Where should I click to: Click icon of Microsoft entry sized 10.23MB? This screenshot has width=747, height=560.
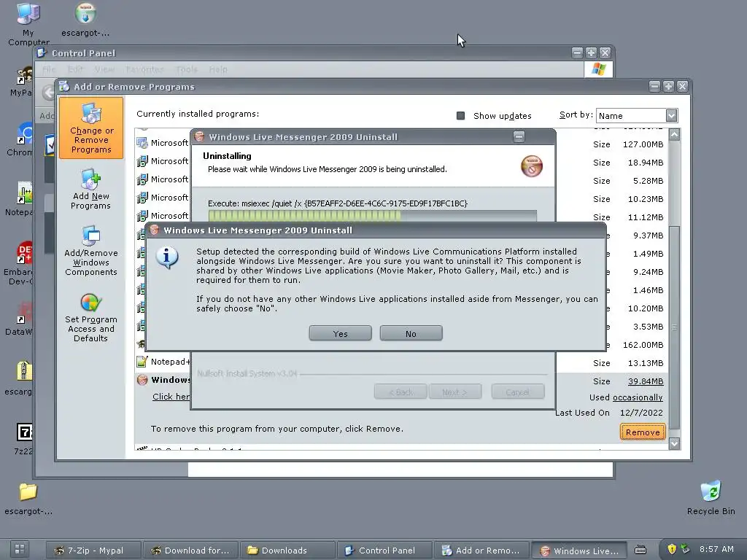(x=142, y=198)
